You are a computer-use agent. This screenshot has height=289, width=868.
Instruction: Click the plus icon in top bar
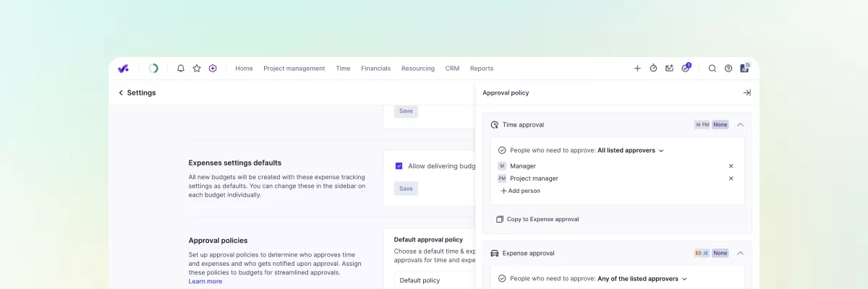pos(637,69)
